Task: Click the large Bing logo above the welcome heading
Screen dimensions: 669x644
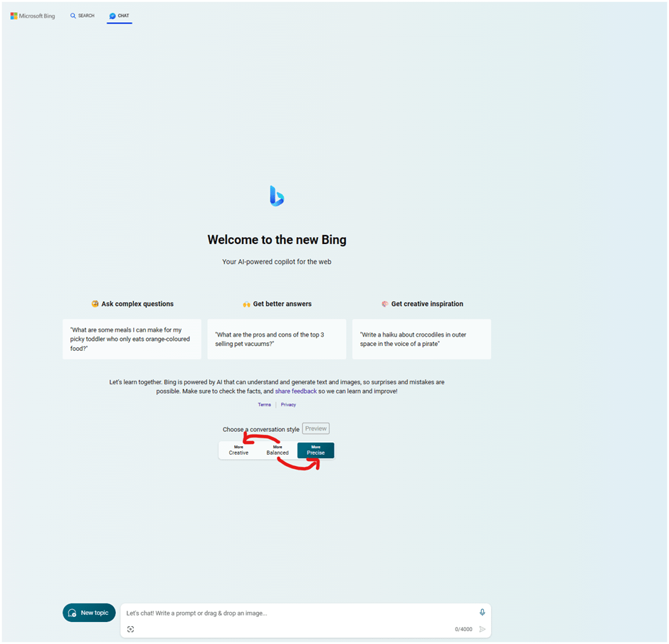Action: click(277, 196)
